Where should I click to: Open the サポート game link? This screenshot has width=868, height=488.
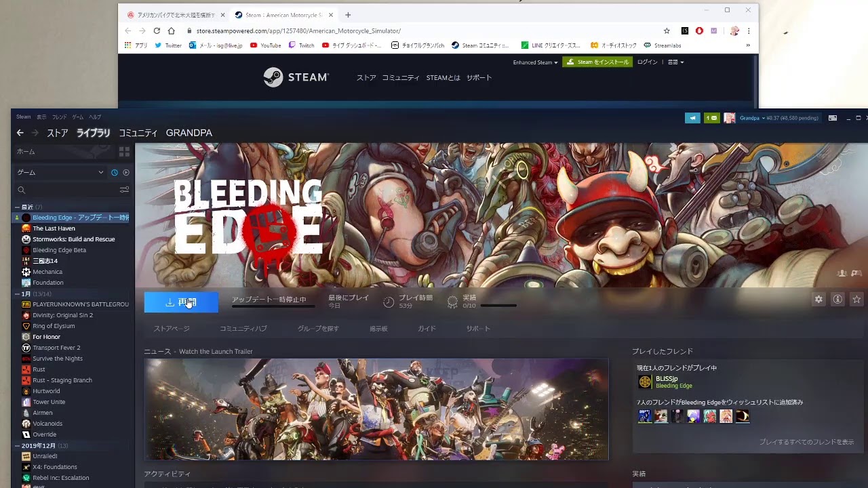click(477, 329)
